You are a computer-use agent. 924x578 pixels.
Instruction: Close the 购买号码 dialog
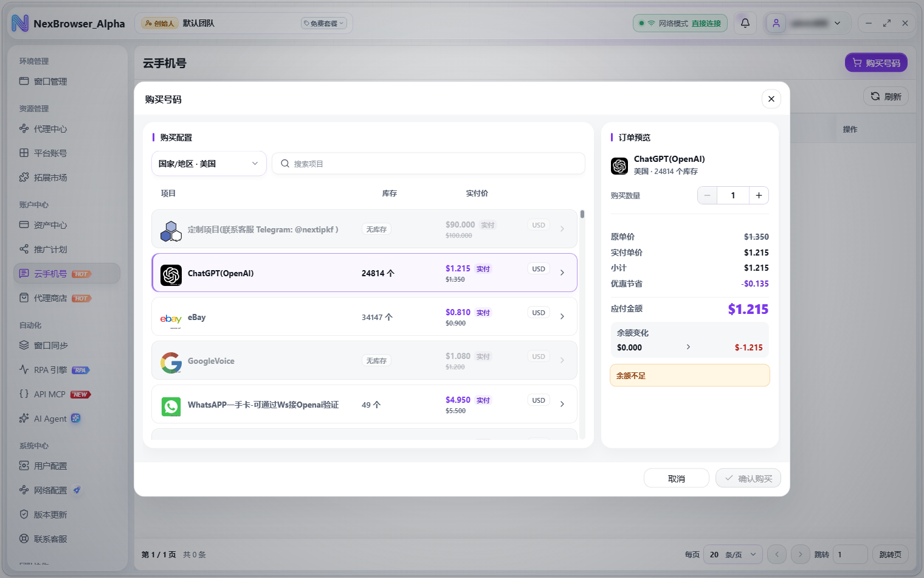click(771, 99)
